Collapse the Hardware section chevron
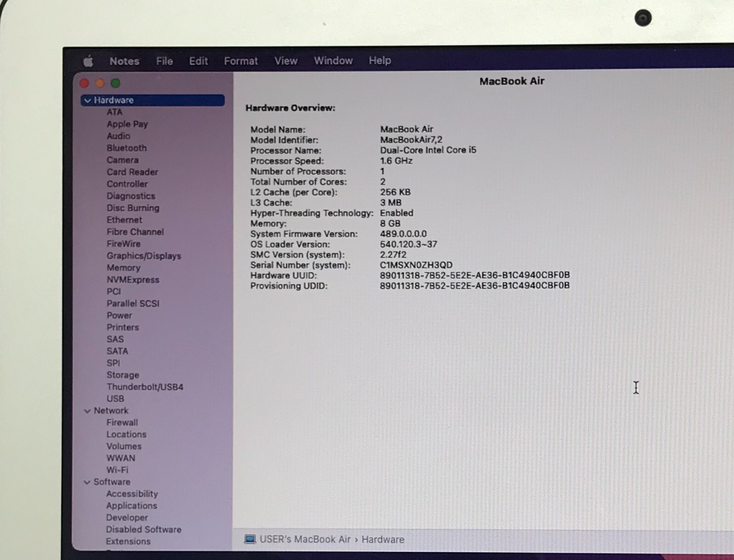Viewport: 734px width, 560px height. [x=87, y=100]
